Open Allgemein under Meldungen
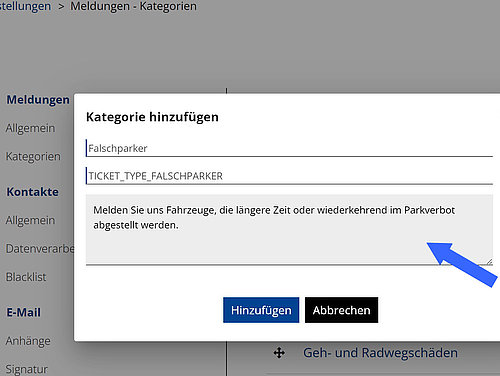The width and height of the screenshot is (500, 376). tap(30, 128)
